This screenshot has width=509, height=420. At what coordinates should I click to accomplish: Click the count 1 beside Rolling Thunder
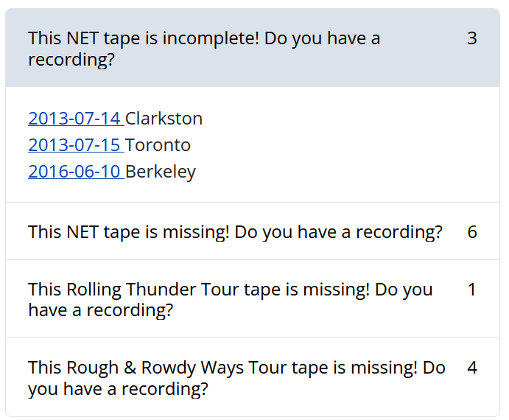[x=472, y=290]
